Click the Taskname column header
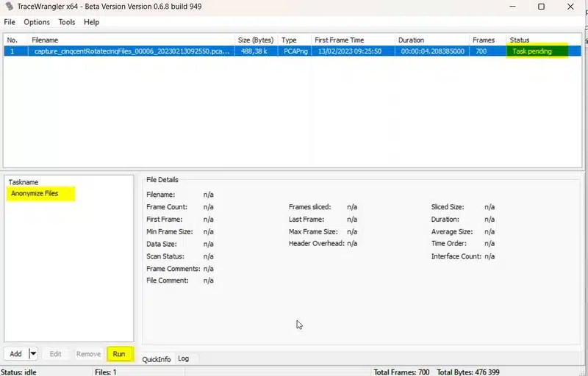Screen dimensions: 588x376 point(24,182)
